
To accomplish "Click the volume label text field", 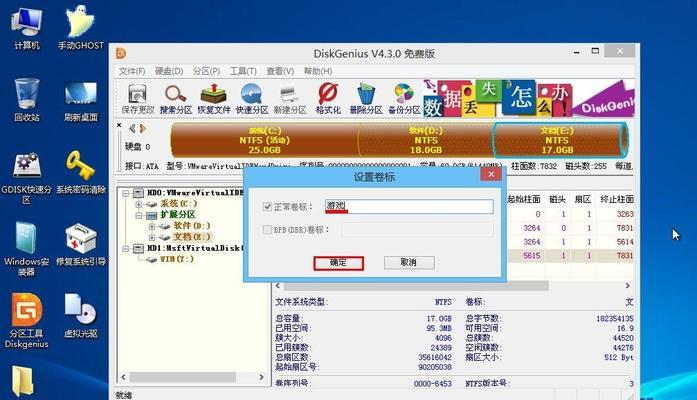I will (x=409, y=206).
